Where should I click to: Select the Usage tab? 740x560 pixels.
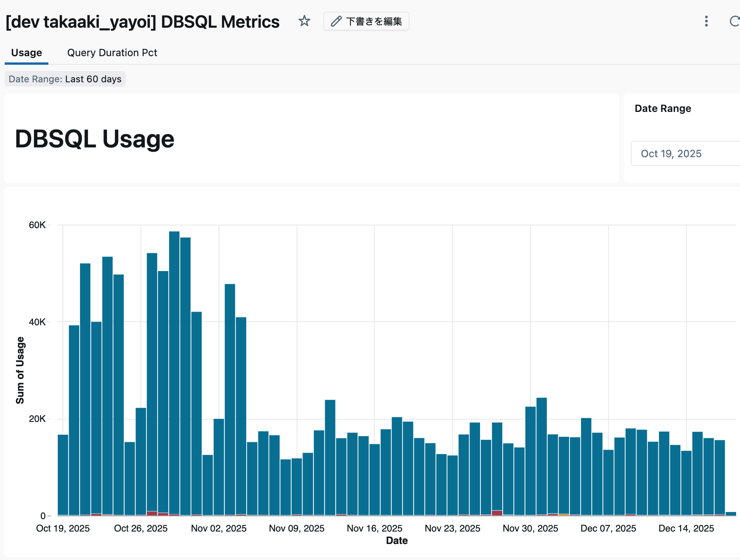pos(26,53)
